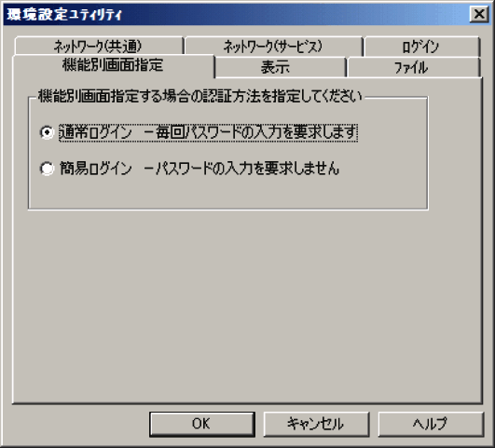Select the ログイン tab
Viewport: 495px width, 448px height.
click(x=421, y=47)
